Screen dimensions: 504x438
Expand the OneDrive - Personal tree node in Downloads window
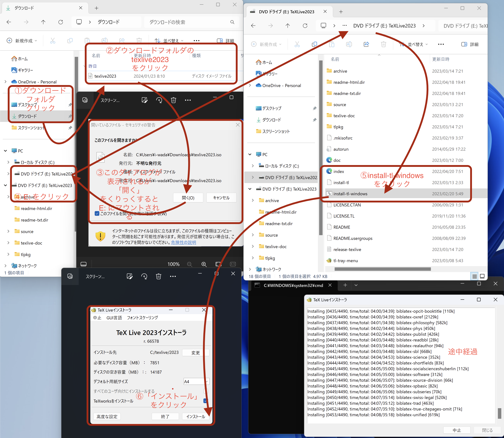[5, 82]
